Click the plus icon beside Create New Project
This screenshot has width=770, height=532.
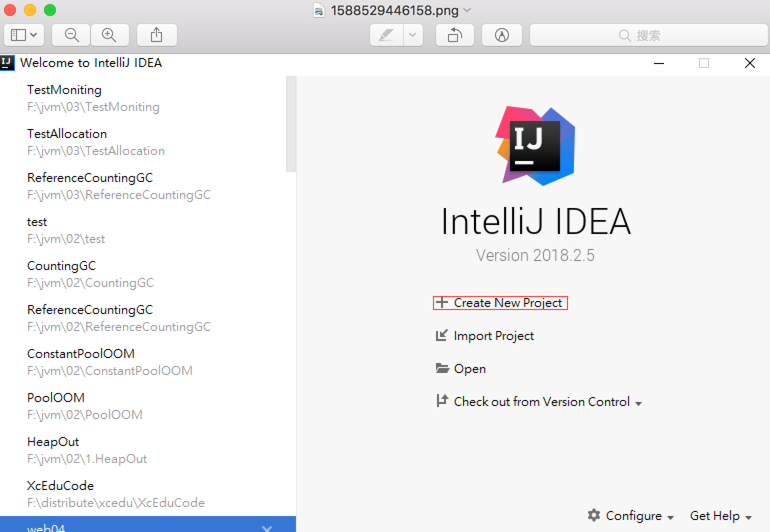[x=441, y=302]
